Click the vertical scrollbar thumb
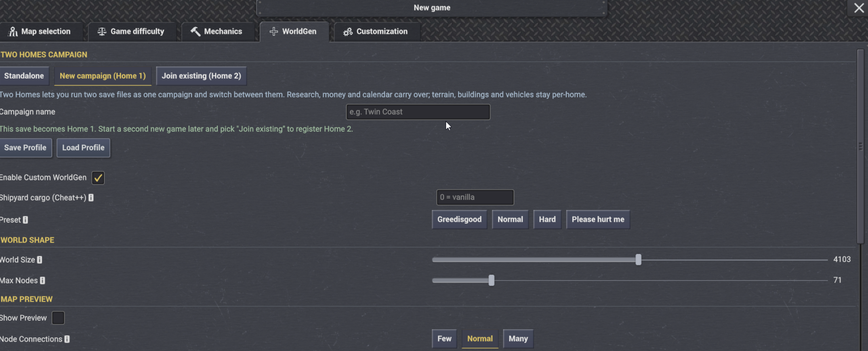The height and width of the screenshot is (351, 868). click(x=860, y=147)
